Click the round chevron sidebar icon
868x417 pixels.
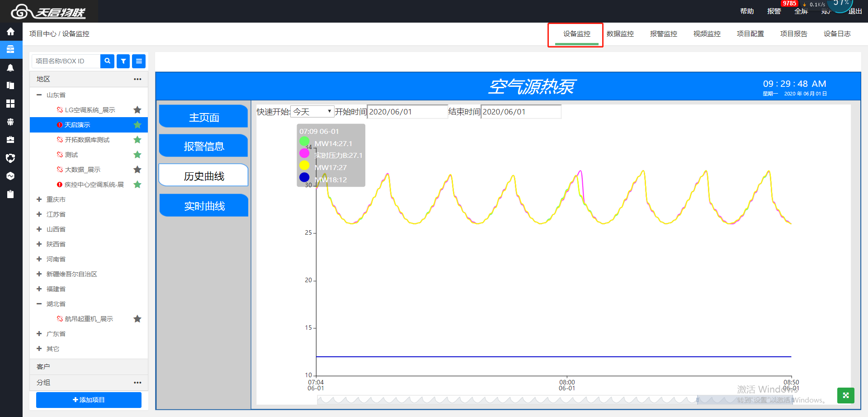[x=10, y=176]
